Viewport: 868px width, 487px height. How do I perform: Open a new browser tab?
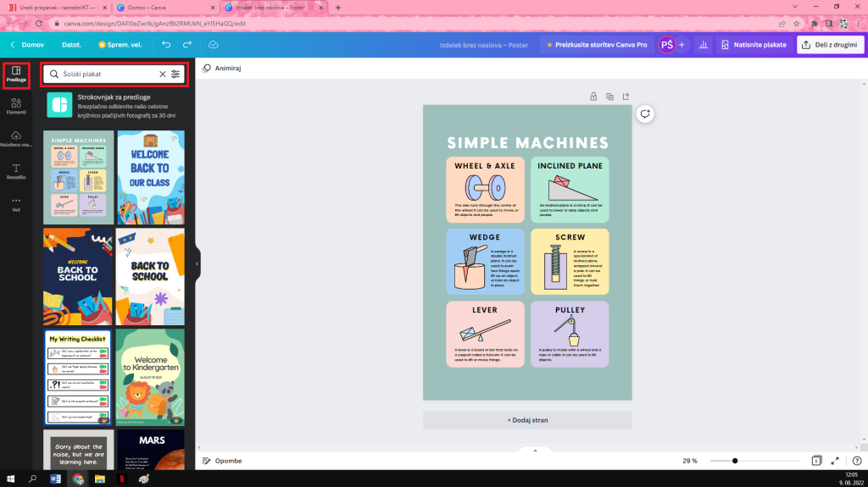tap(337, 8)
